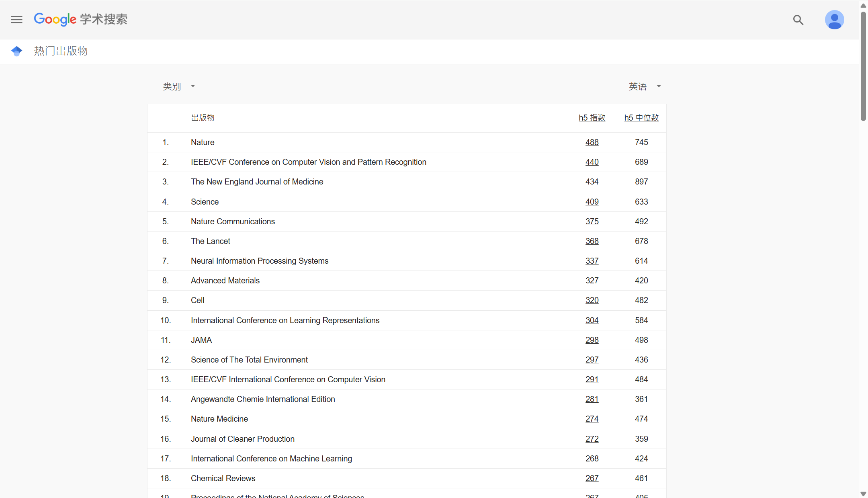The width and height of the screenshot is (868, 498).
Task: Open Chemical Reviews' 267 link
Action: click(x=592, y=478)
